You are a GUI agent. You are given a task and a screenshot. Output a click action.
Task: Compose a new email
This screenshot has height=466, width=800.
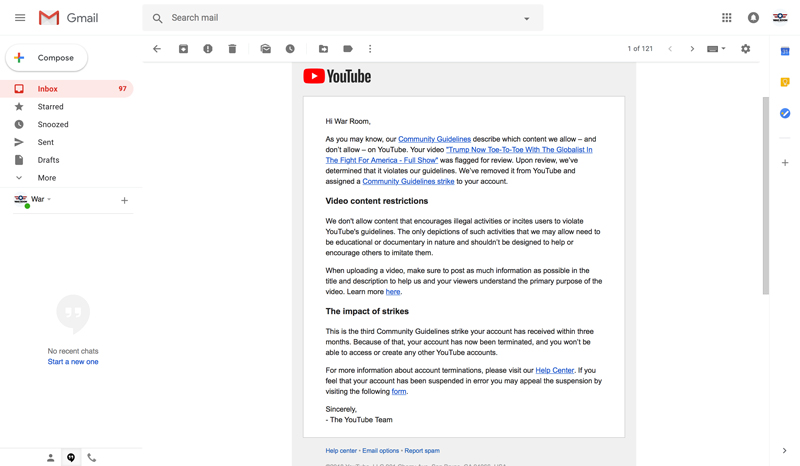pyautogui.click(x=46, y=58)
